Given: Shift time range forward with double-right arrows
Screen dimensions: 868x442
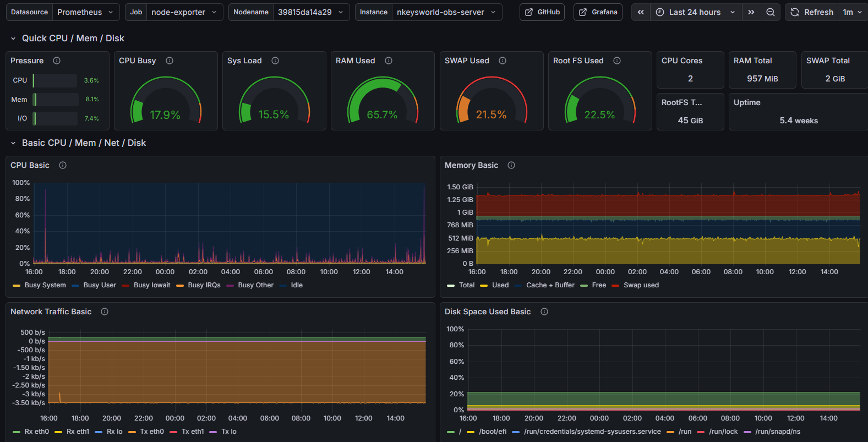Looking at the screenshot, I should [751, 12].
